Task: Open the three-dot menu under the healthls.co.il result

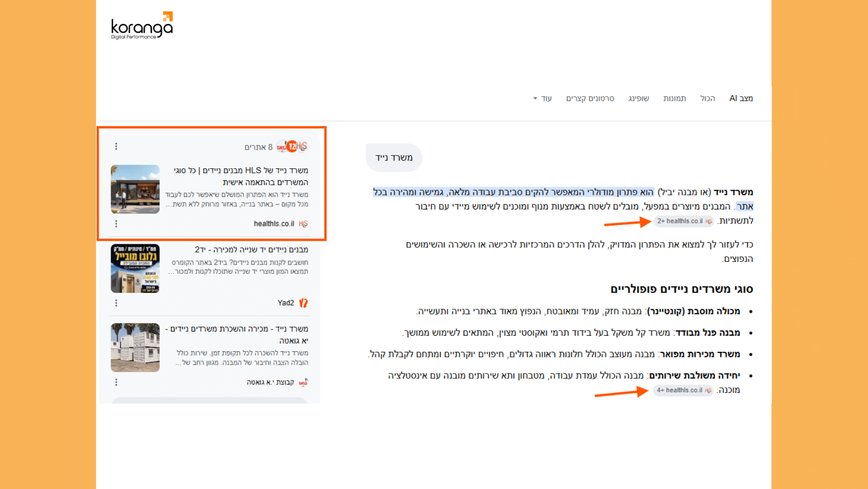Action: tap(116, 224)
